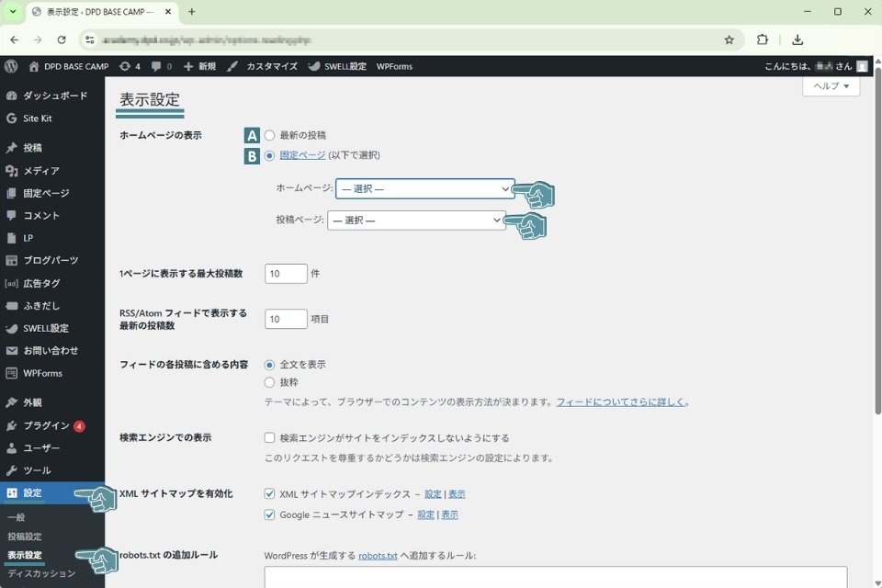Select the 抜粋 feed content option

269,382
